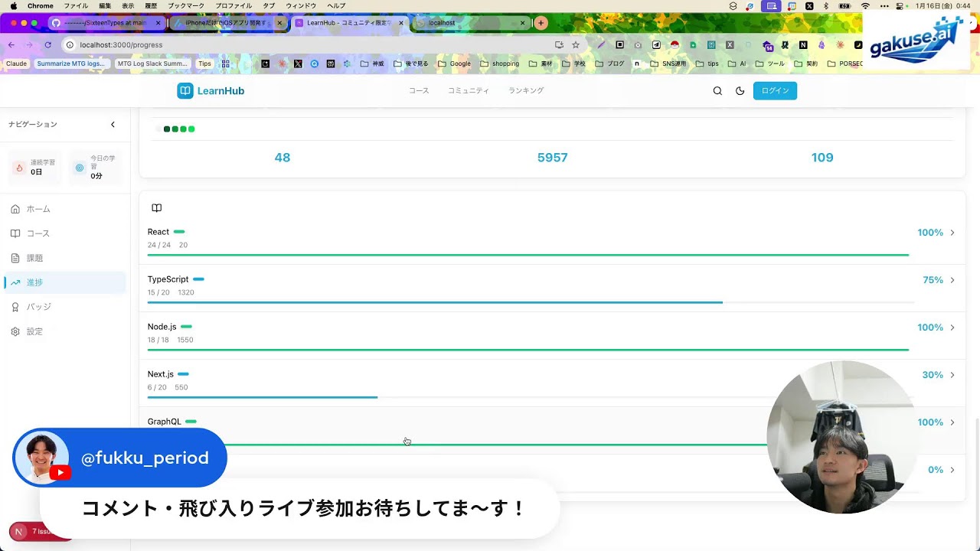Expand the Node.js course row chevron

[952, 328]
